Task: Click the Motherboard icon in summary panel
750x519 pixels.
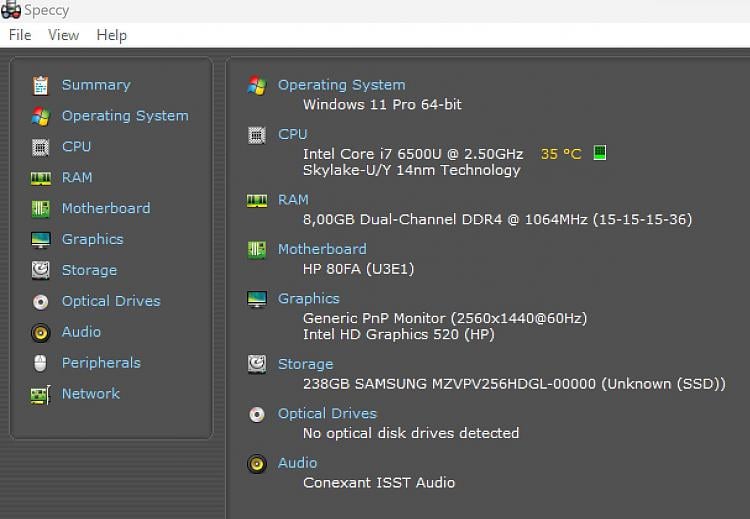Action: click(x=257, y=250)
